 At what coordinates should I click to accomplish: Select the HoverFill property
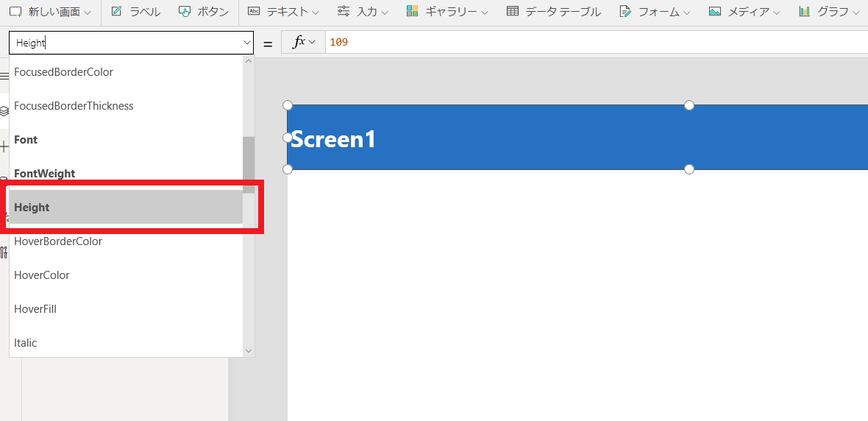tap(126, 309)
